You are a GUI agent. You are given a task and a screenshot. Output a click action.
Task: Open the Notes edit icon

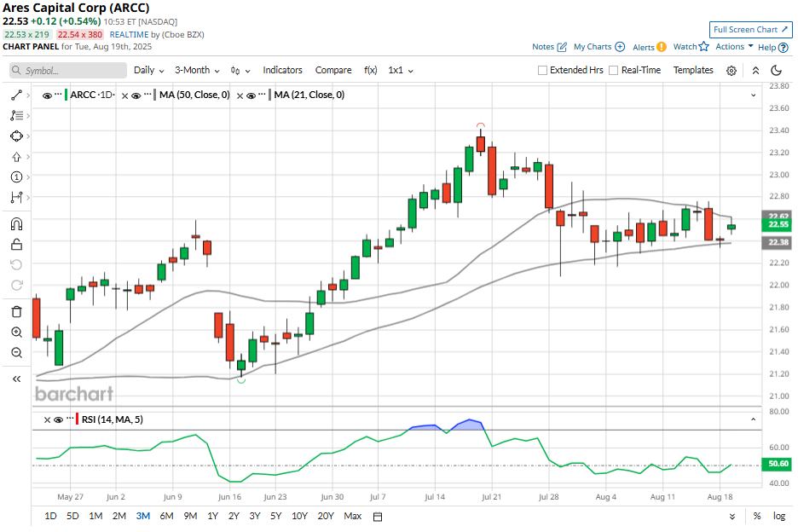[562, 47]
